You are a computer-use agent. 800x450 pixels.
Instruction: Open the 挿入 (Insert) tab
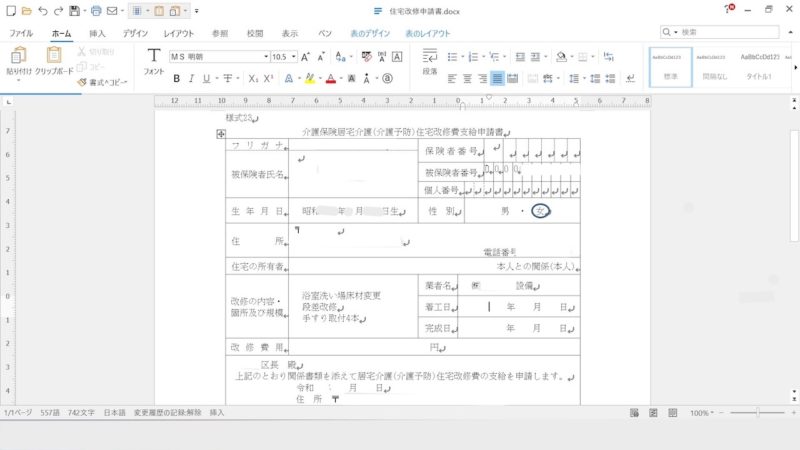(x=97, y=33)
